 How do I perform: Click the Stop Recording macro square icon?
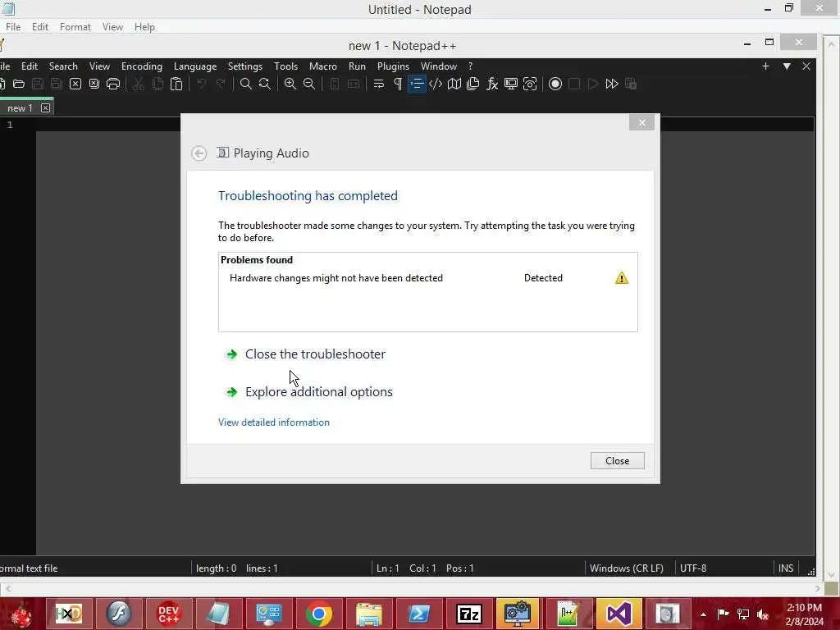574,84
